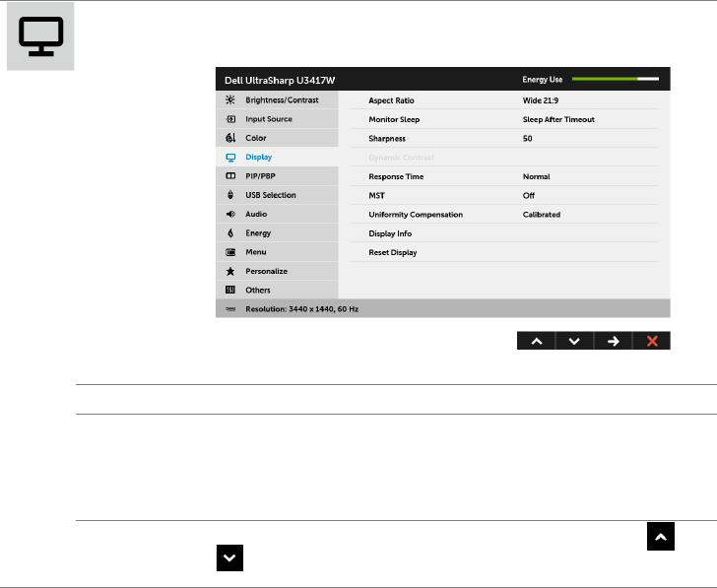The width and height of the screenshot is (717, 588).
Task: Open the Personalize menu
Action: pyautogui.click(x=277, y=271)
